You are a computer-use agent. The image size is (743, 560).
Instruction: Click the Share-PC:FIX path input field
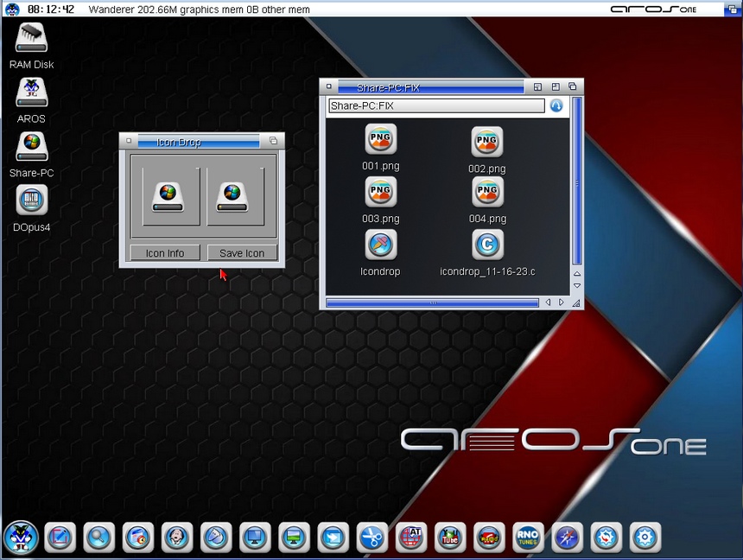click(x=436, y=106)
